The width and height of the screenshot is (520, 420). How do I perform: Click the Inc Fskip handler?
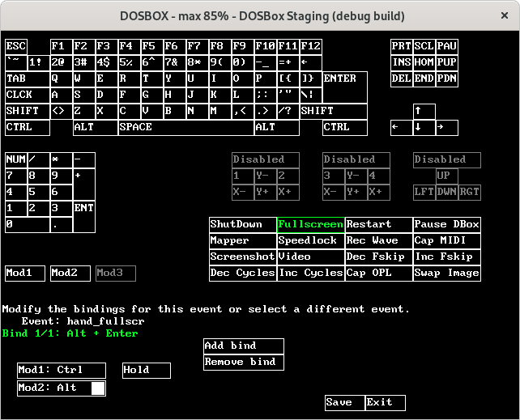(447, 257)
